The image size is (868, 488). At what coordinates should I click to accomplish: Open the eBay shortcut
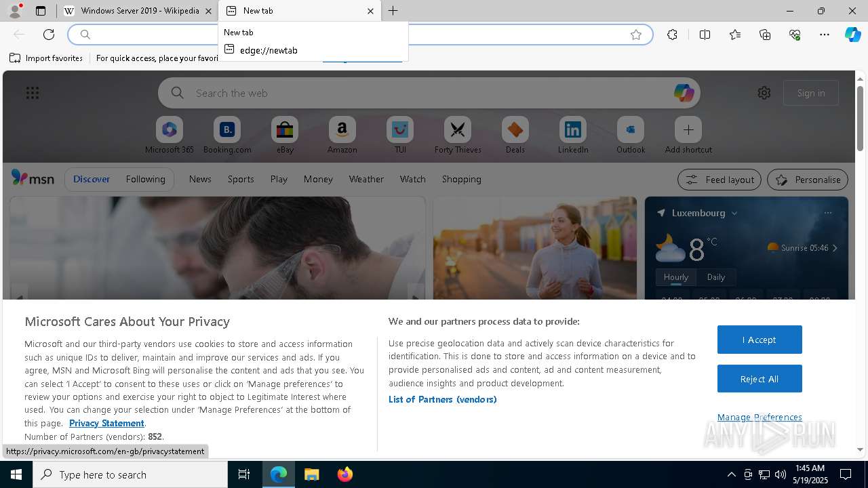285,136
